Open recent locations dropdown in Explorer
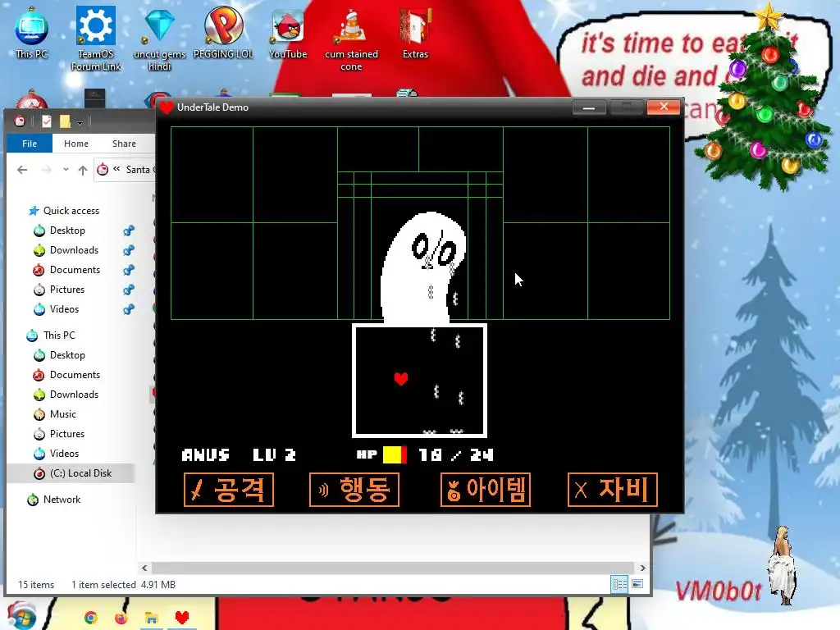 pyautogui.click(x=66, y=170)
